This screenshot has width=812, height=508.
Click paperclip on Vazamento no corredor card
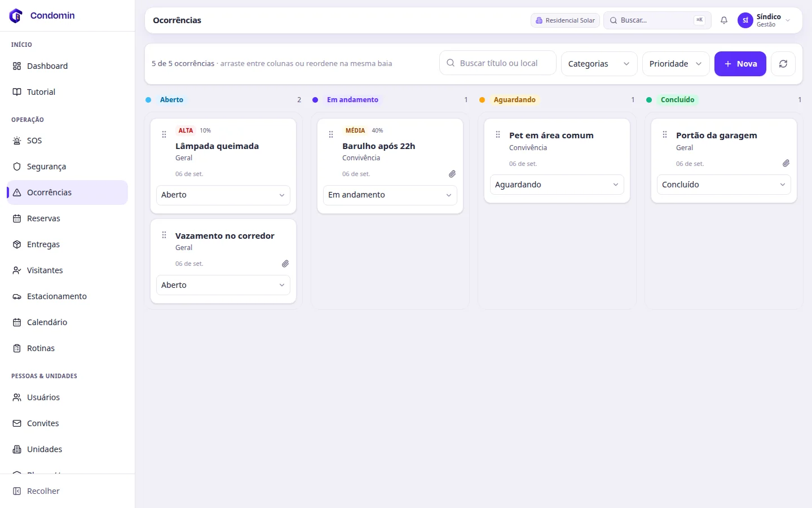[285, 264]
